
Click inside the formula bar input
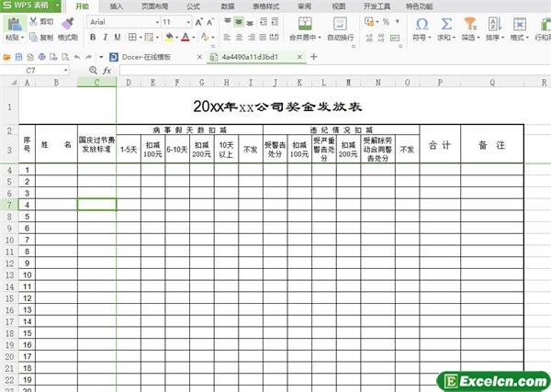click(x=335, y=71)
